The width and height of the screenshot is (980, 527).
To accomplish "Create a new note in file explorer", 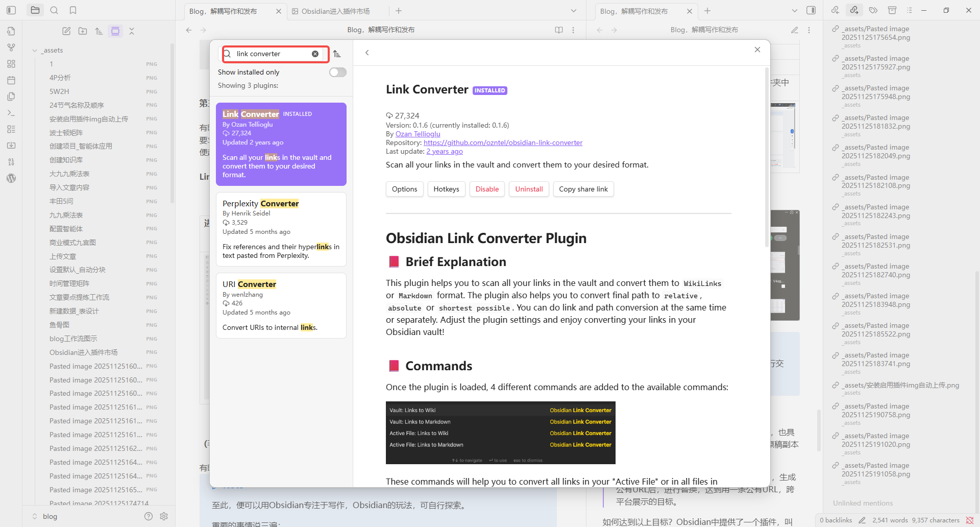I will (66, 31).
